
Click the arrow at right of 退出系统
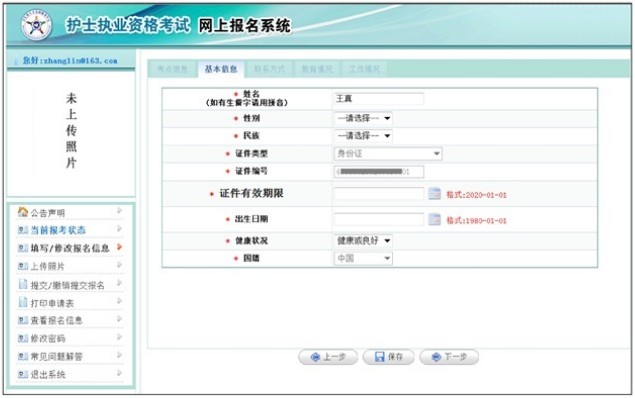pyautogui.click(x=119, y=373)
